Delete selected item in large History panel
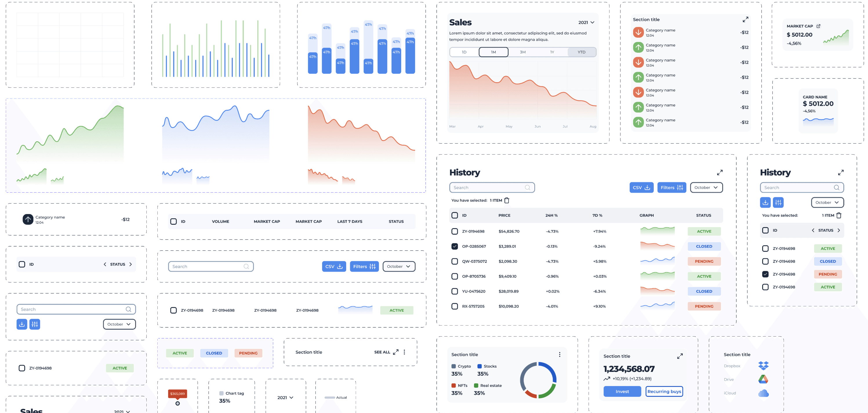Viewport: 868px width, 413px height. tap(506, 200)
